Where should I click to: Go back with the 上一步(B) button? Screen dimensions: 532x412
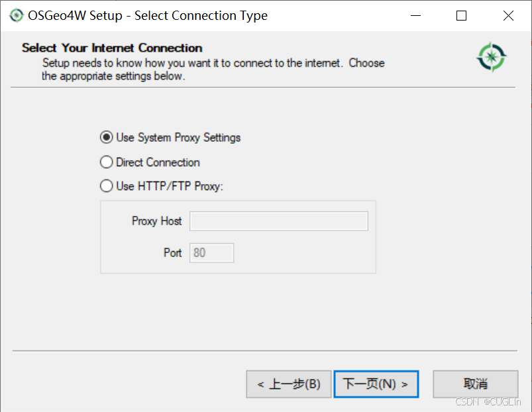289,384
